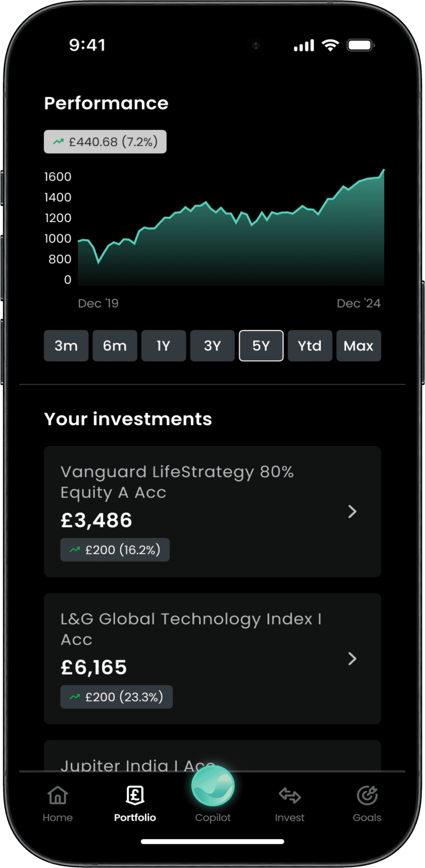Tap the battery status icon

click(361, 45)
